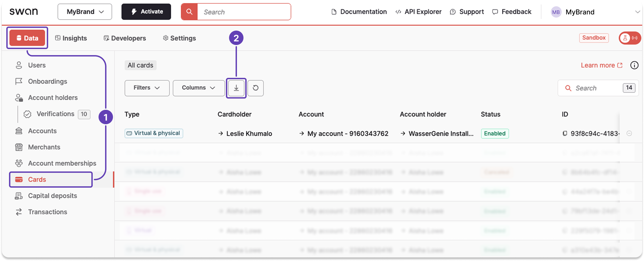Expand the MyBrand account menu chevron

click(637, 12)
